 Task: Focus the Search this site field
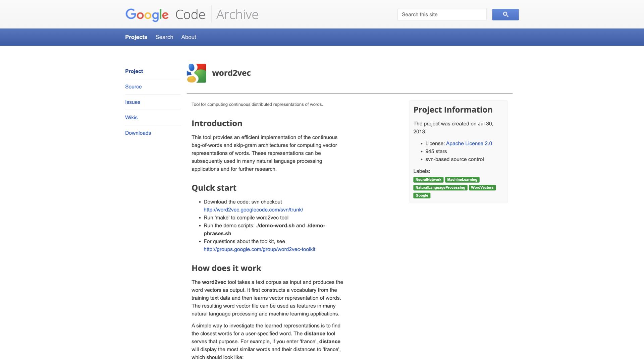[442, 14]
